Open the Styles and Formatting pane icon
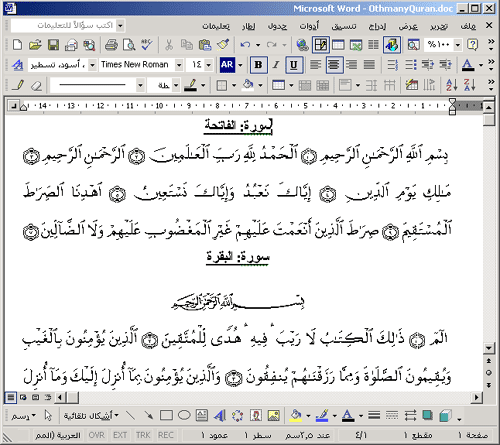The image size is (500, 445). 17,65
